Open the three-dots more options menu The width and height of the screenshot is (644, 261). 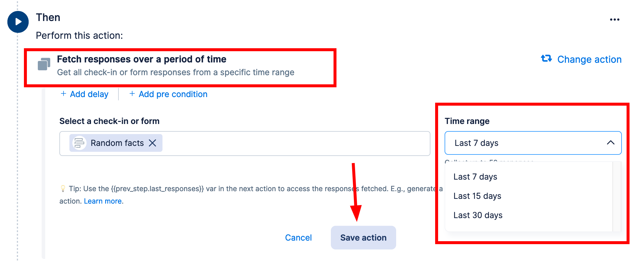tap(614, 20)
